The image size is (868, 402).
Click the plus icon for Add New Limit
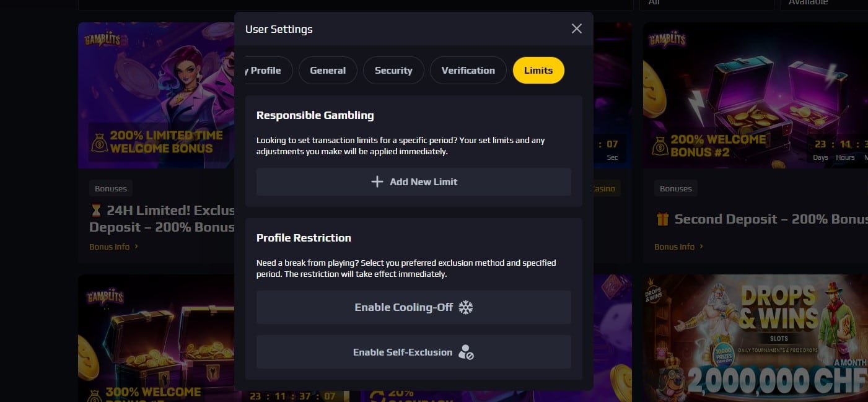pyautogui.click(x=377, y=182)
